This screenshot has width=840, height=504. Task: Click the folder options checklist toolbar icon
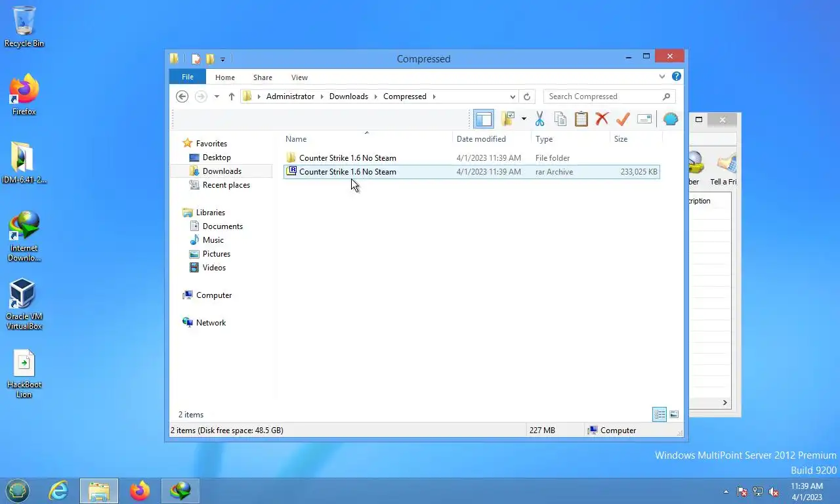coord(508,119)
